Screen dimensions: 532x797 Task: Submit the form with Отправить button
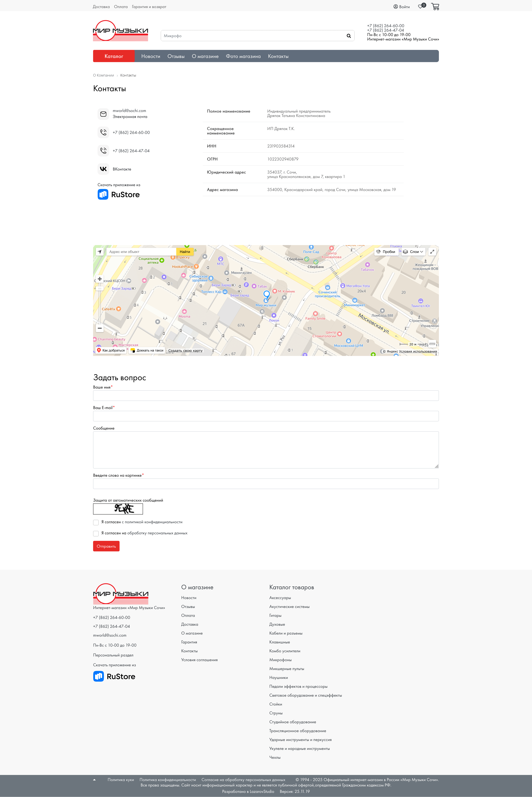(106, 546)
